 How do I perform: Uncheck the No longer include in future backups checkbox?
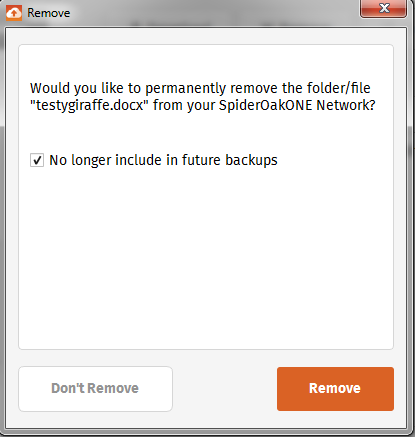tap(37, 160)
